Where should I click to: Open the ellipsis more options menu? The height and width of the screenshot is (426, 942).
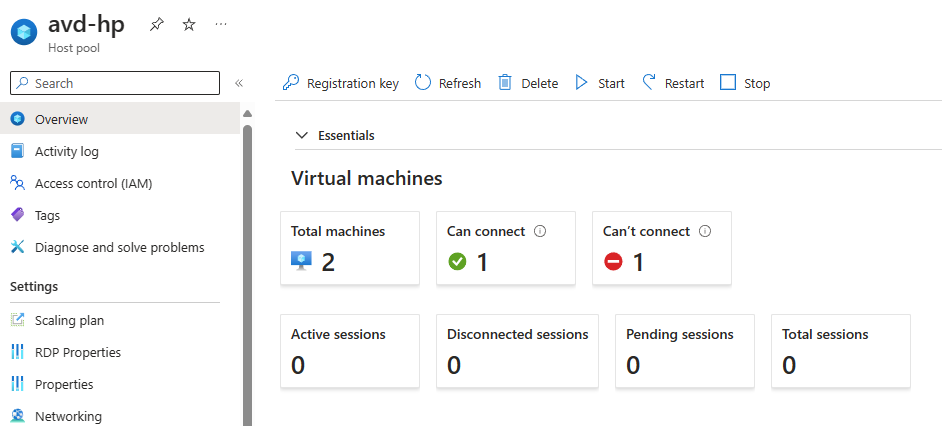tap(221, 24)
